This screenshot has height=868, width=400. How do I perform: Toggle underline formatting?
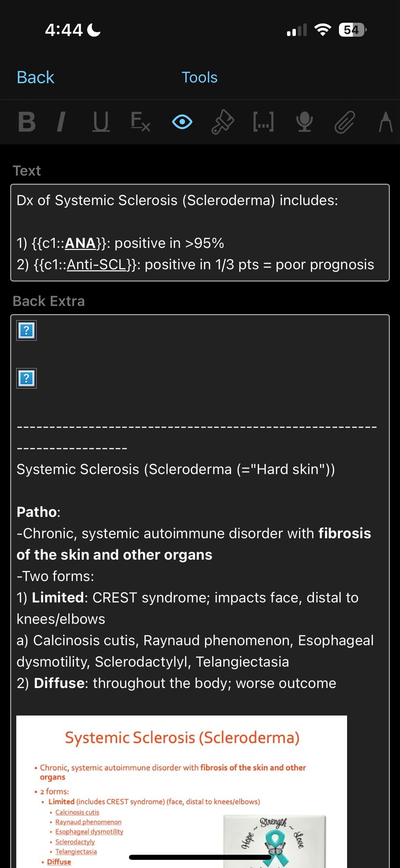point(101,122)
